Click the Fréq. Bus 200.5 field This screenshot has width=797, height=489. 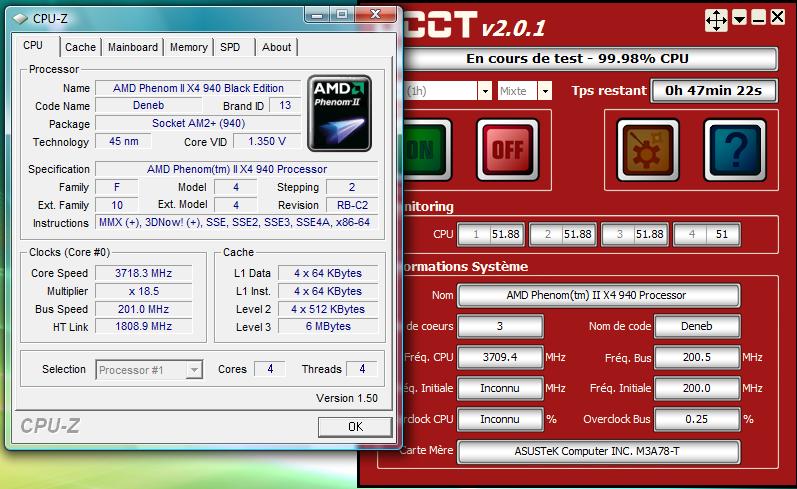pos(697,357)
